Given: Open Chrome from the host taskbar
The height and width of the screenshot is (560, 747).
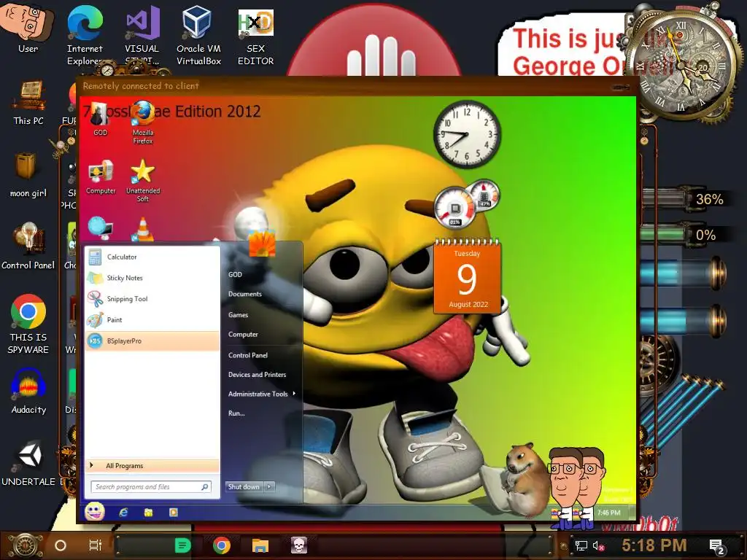Looking at the screenshot, I should [x=222, y=545].
